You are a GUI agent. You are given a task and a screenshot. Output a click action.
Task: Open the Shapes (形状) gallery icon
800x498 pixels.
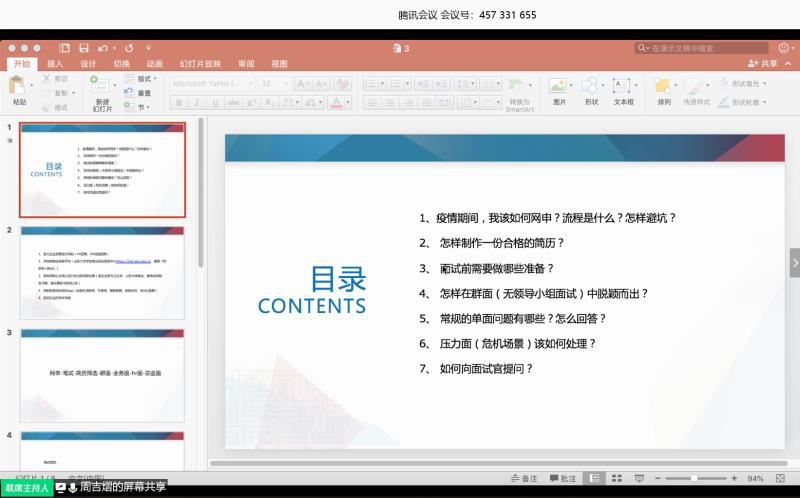(591, 86)
